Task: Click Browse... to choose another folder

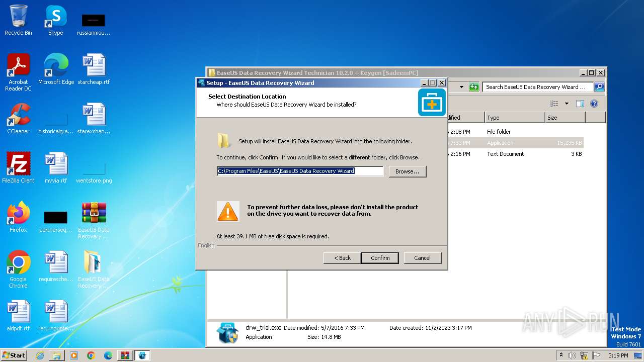Action: [407, 171]
